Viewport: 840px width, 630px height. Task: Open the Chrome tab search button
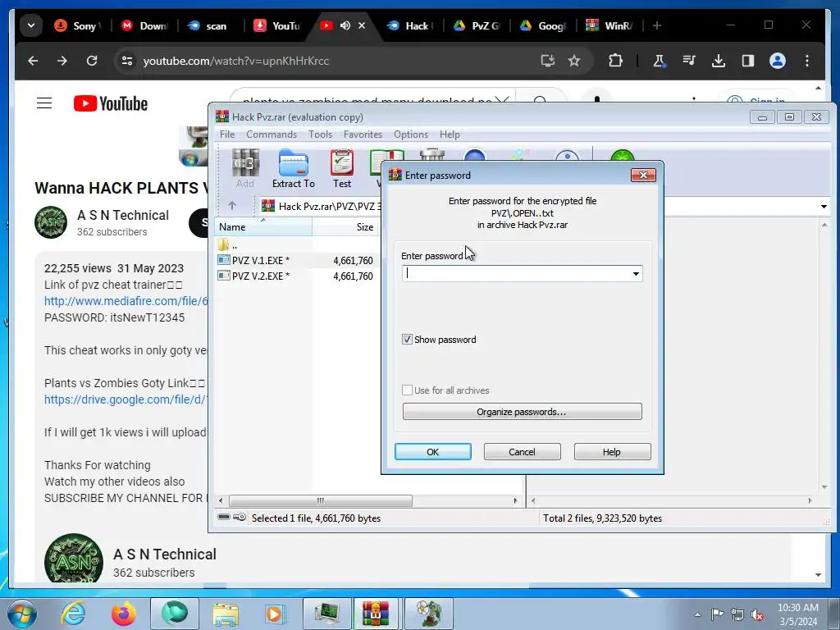point(31,25)
